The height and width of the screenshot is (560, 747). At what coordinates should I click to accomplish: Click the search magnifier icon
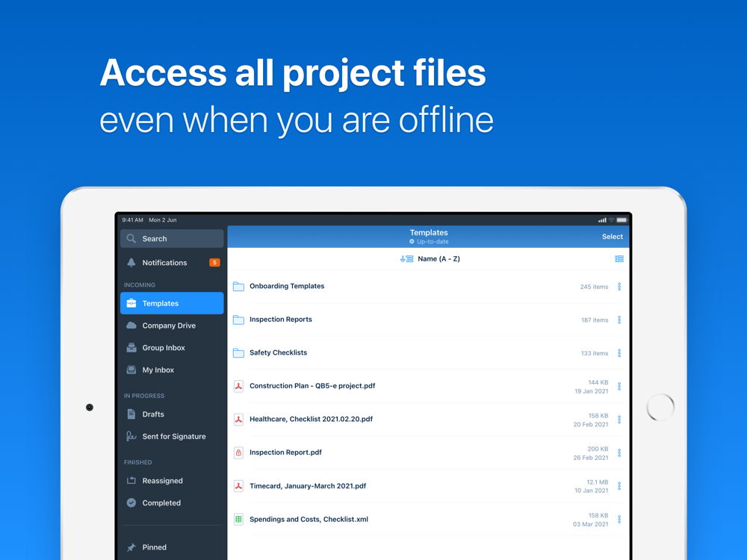click(x=131, y=239)
